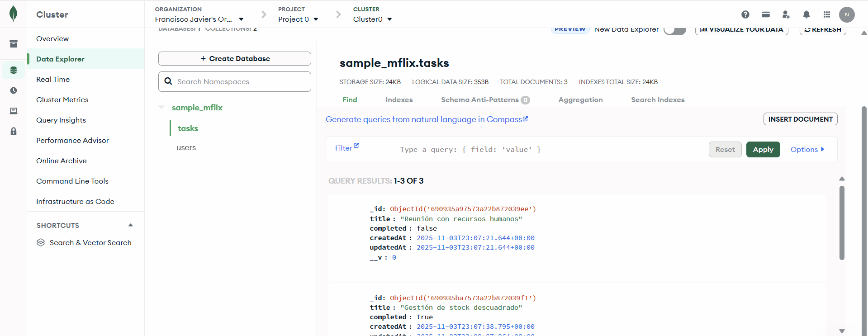Open the Project 0 dropdown
The image size is (868, 336).
click(299, 19)
